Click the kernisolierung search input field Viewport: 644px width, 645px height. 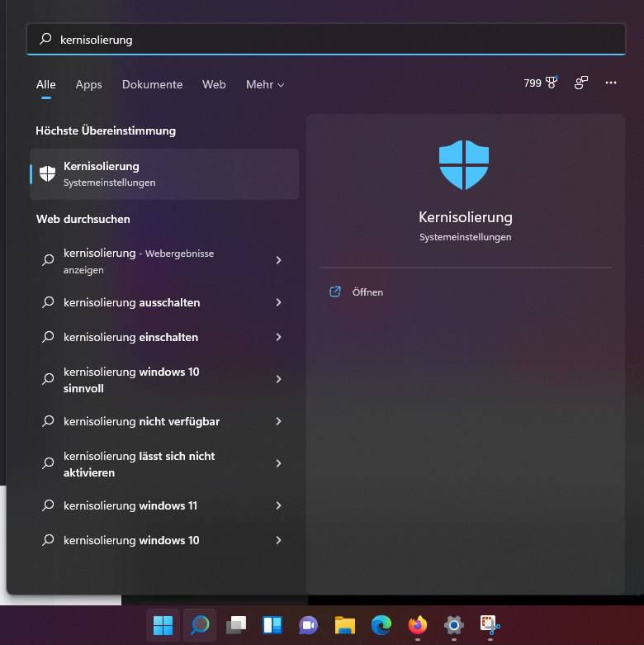[326, 40]
